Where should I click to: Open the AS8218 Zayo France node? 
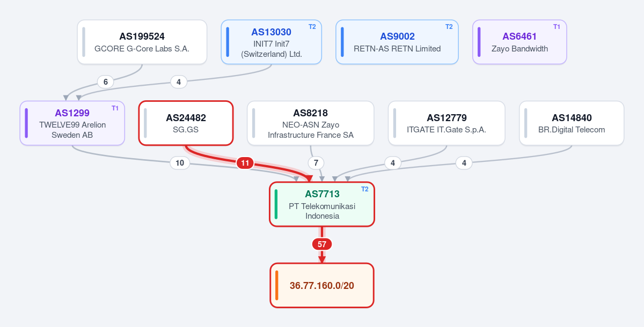pos(311,123)
